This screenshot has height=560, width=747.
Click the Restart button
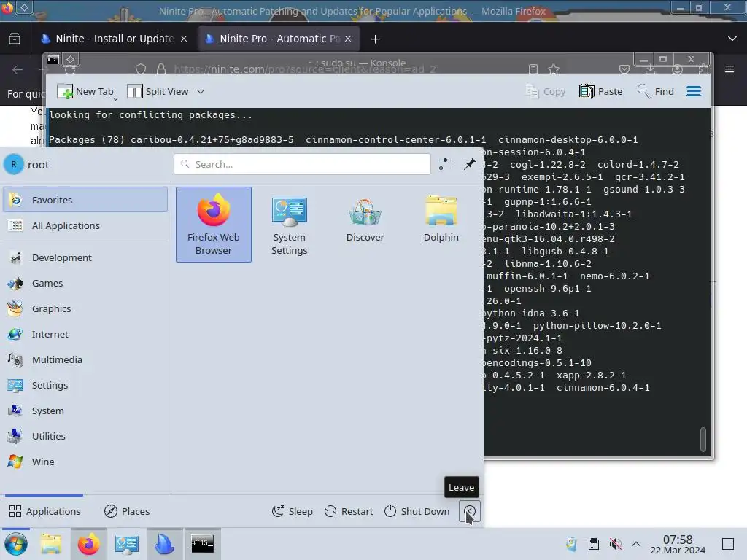coord(348,511)
